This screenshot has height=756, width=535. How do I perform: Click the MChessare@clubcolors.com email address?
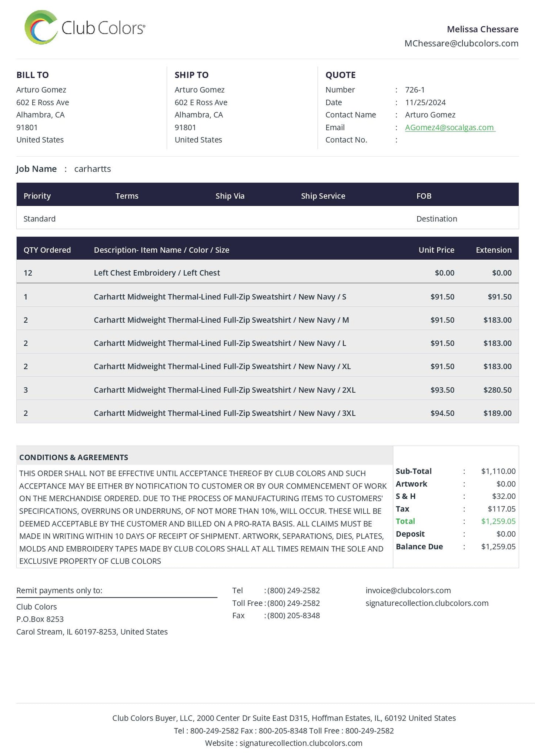461,43
